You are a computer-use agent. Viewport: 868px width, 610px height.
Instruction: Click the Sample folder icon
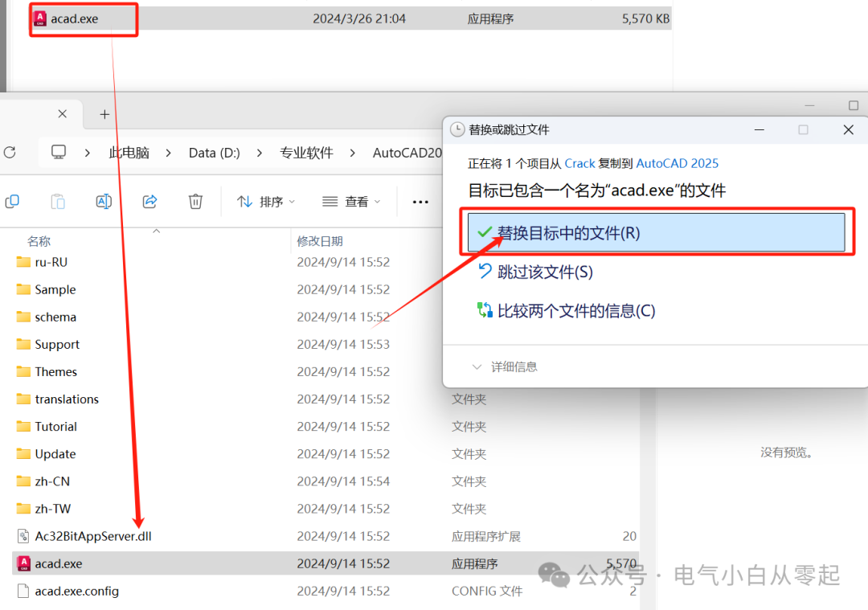(23, 289)
